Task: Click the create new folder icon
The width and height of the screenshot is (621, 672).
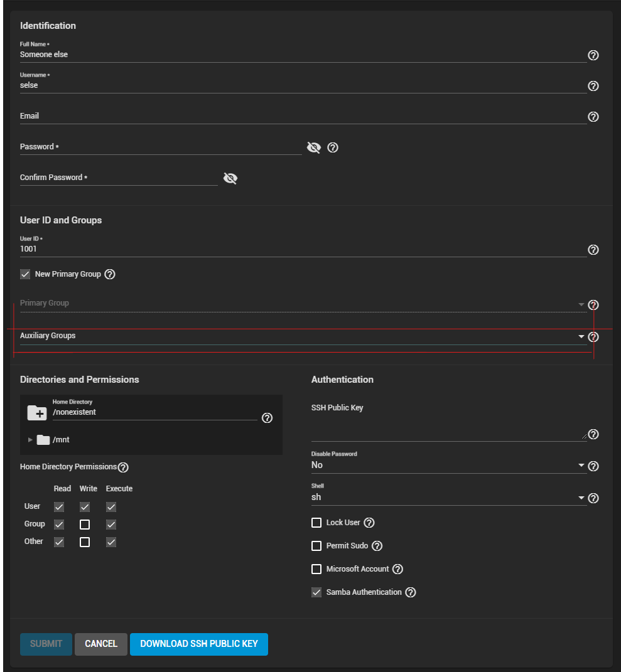Action: tap(37, 413)
